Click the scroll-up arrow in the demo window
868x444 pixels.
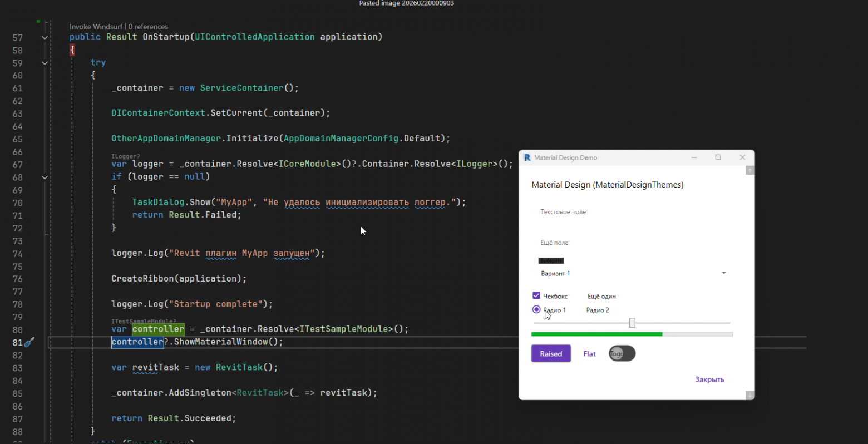coord(750,170)
